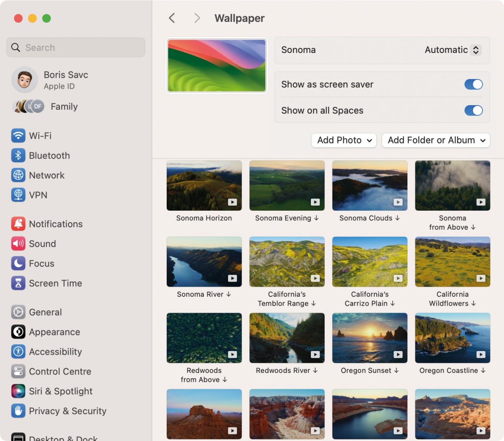Expand the Add Photo dropdown
This screenshot has width=504, height=441.
tap(344, 140)
